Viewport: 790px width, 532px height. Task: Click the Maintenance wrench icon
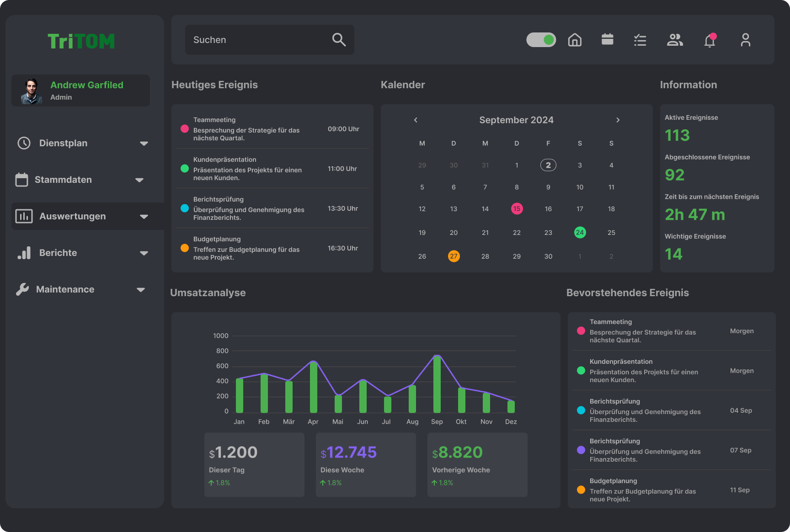tap(22, 289)
